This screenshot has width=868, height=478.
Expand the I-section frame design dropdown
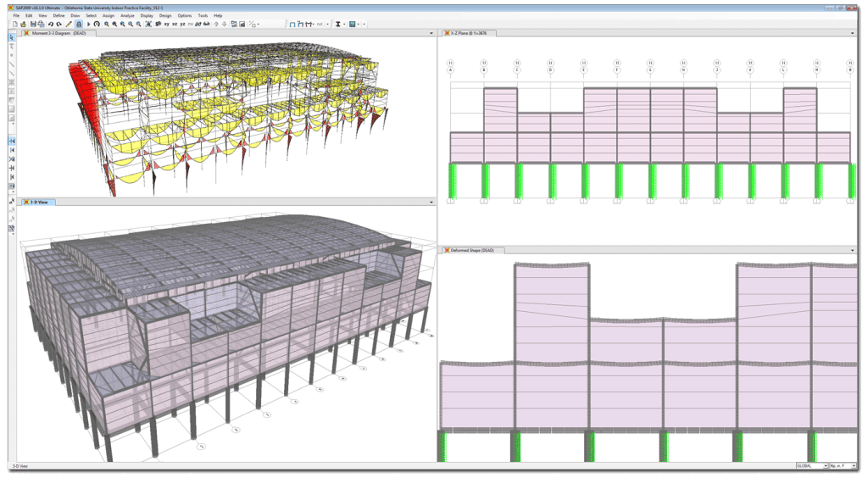pyautogui.click(x=345, y=24)
